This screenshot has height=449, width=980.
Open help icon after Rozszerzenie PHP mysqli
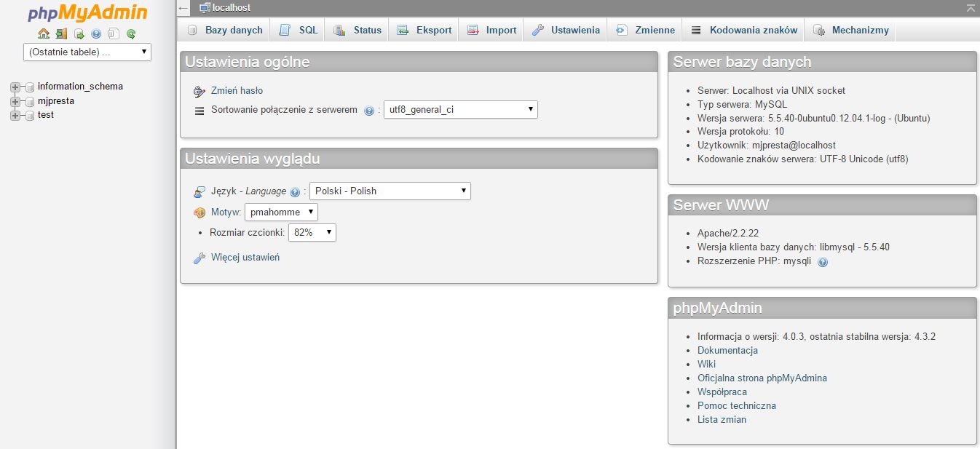(x=823, y=262)
